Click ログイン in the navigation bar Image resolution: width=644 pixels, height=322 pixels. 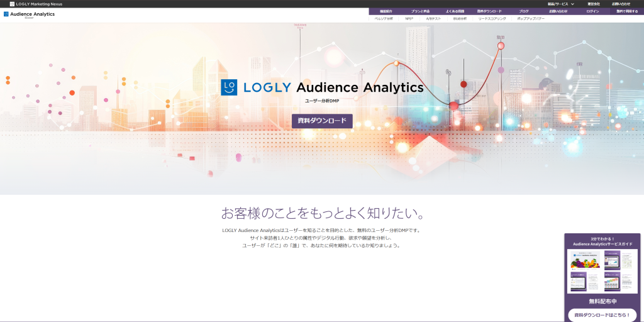point(592,11)
